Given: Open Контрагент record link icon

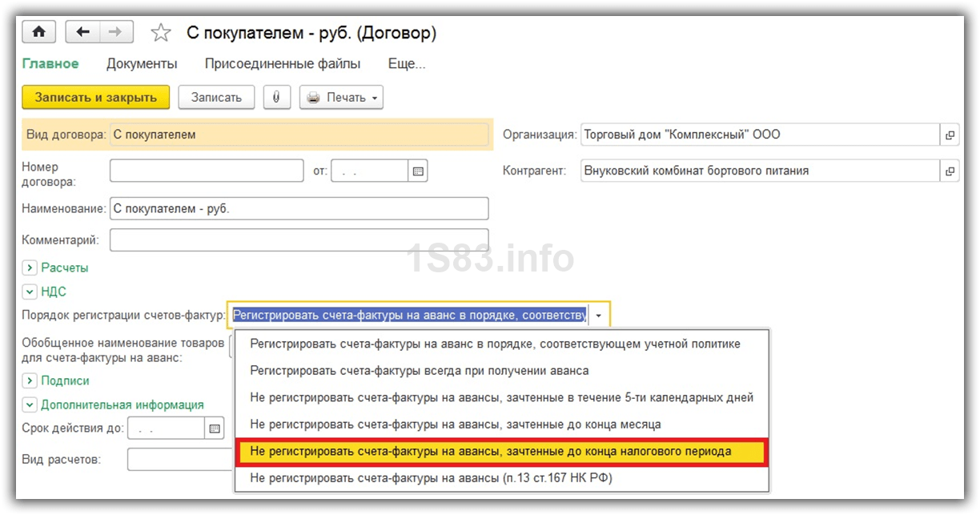Looking at the screenshot, I should [x=950, y=171].
